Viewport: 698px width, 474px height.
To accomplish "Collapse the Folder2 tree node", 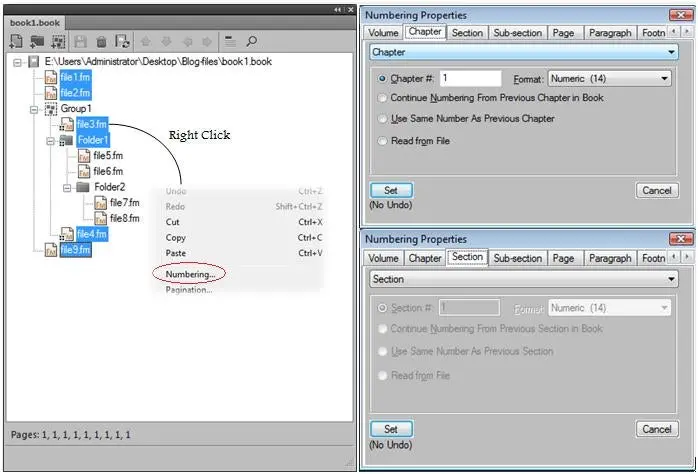I will coord(68,187).
